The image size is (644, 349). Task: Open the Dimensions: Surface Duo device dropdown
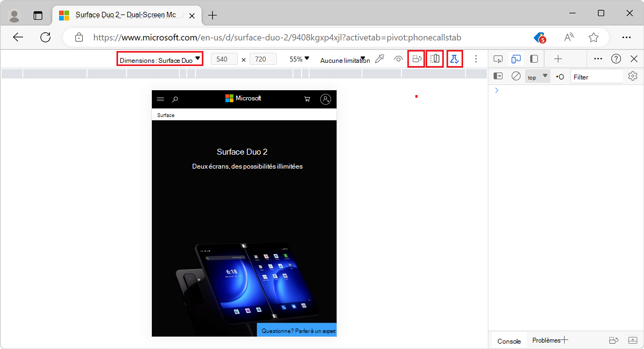point(159,59)
